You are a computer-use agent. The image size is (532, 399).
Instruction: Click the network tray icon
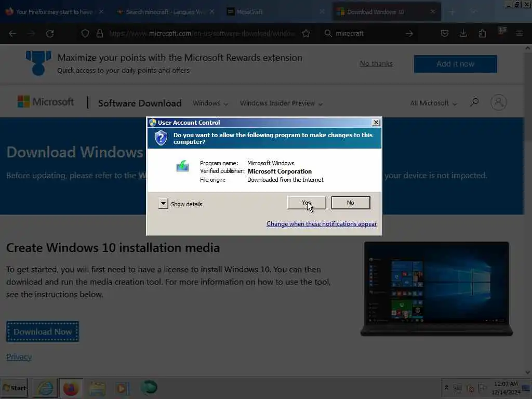458,388
